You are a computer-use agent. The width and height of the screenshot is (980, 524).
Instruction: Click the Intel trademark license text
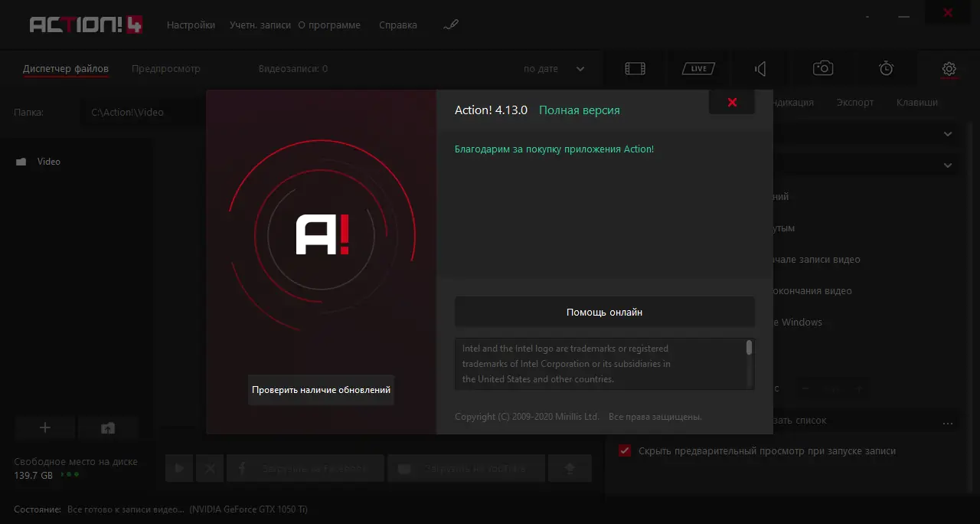[567, 364]
